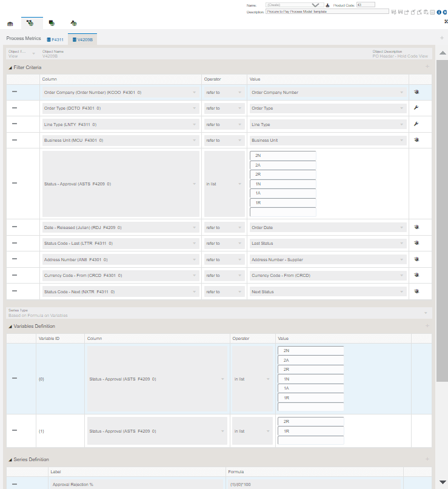Screen dimensions: 448x489
Task: Collapse the Series Definition section
Action: tap(10, 460)
